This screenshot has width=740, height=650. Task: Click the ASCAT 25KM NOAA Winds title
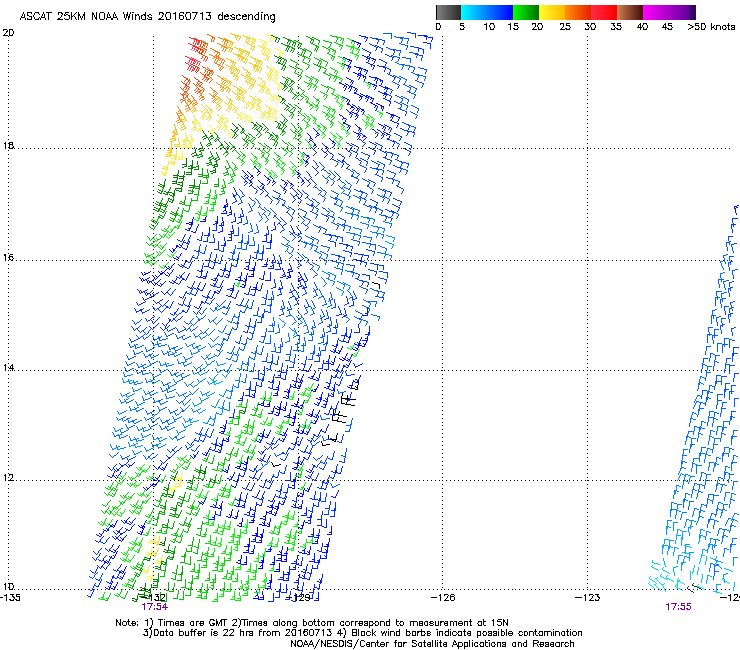[x=147, y=16]
